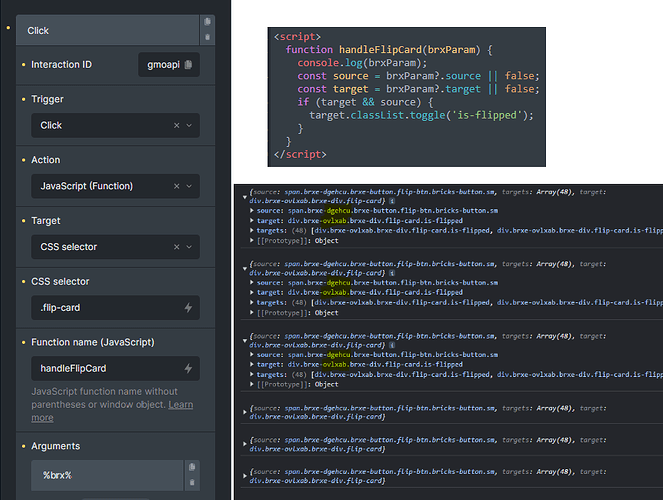Delete the Click interaction with trash icon

[x=207, y=37]
